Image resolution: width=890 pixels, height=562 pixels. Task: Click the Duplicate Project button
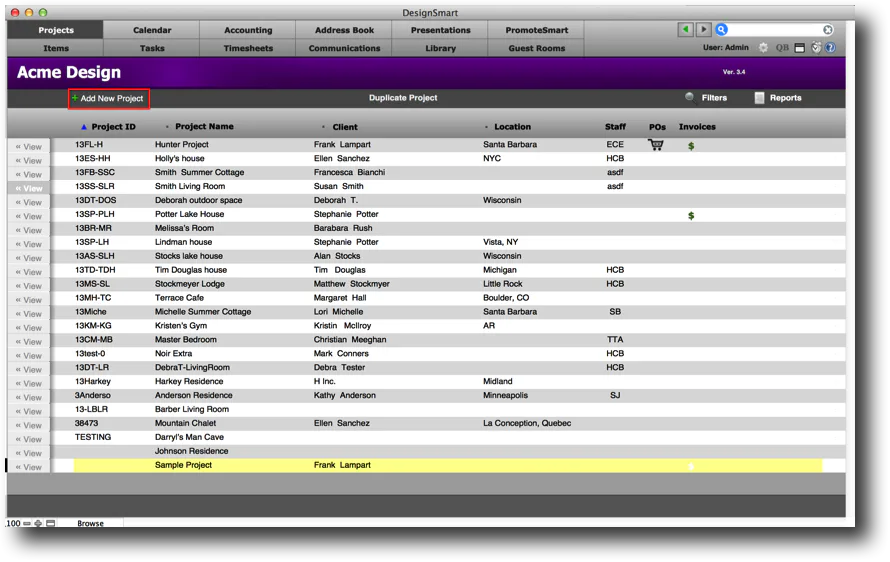point(403,98)
